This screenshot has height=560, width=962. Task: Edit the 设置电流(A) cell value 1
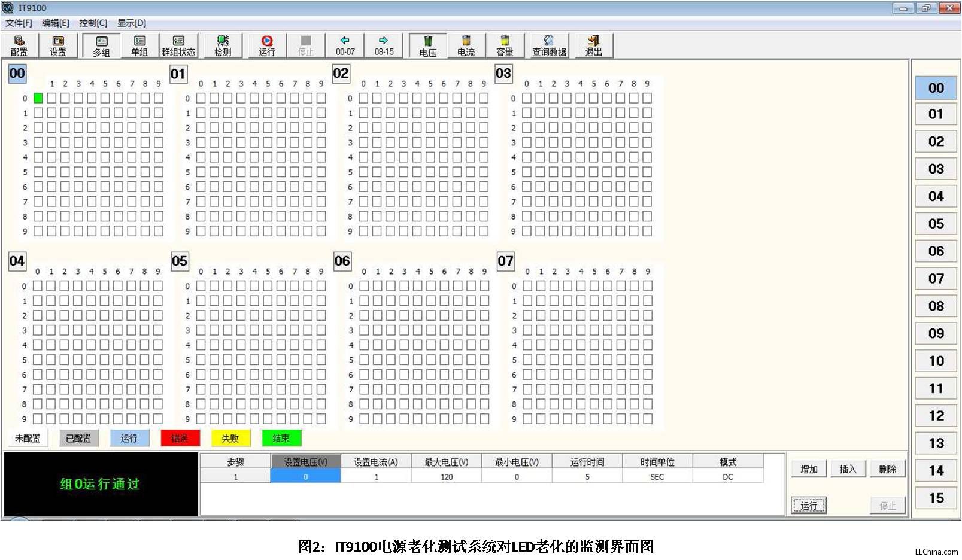376,477
